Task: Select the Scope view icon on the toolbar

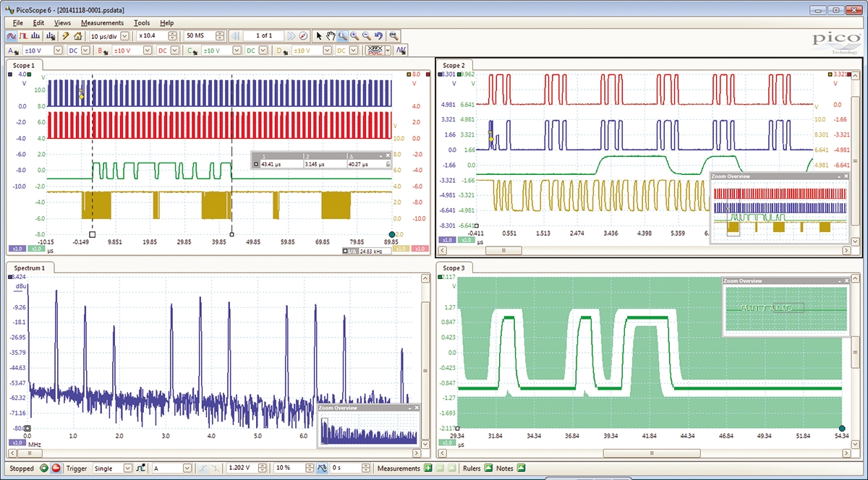Action: [x=12, y=35]
